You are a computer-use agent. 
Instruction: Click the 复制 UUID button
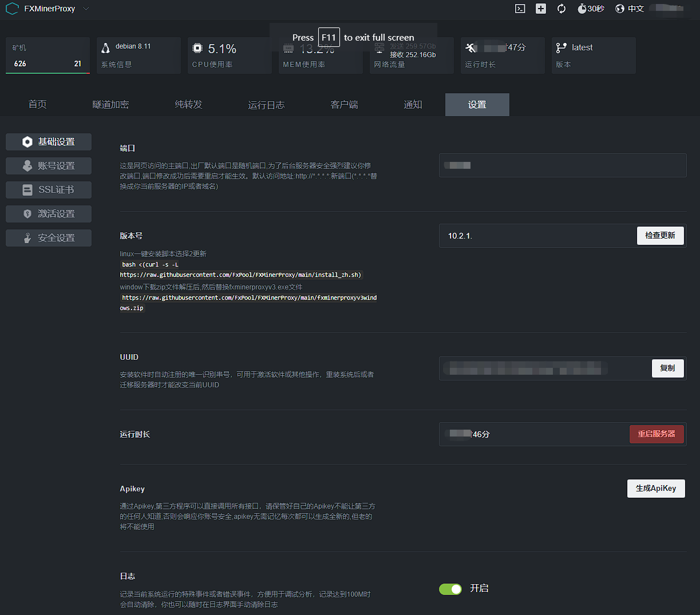pos(668,368)
